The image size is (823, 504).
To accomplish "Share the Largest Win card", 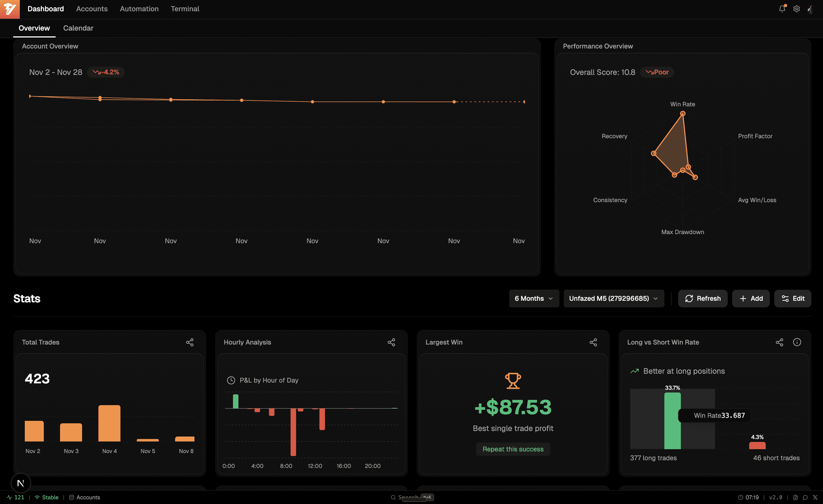I will point(593,342).
